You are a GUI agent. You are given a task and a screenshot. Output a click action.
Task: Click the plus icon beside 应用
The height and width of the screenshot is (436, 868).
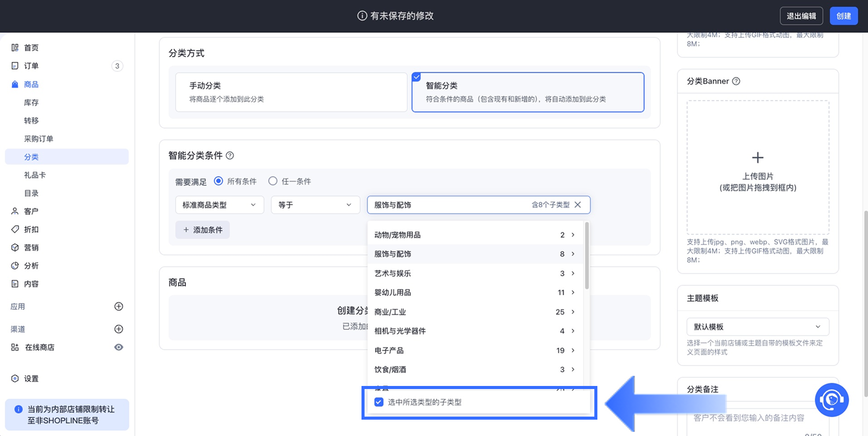click(118, 306)
